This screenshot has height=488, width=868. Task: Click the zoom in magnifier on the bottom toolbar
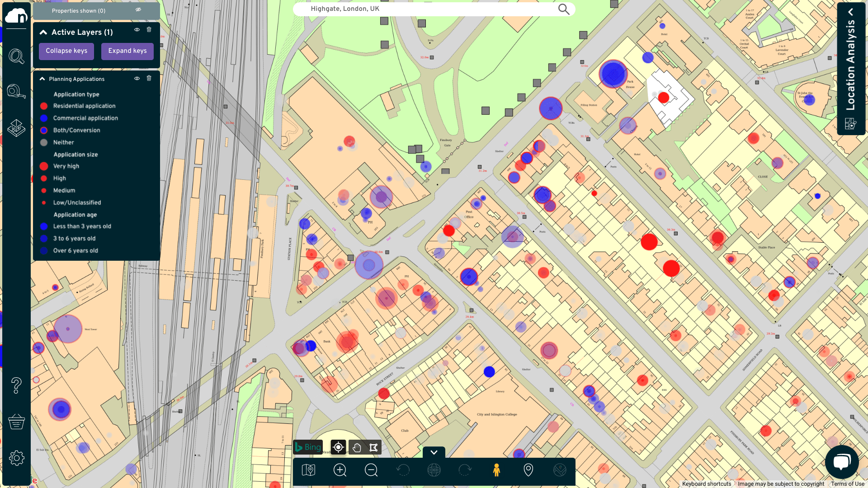(x=340, y=470)
